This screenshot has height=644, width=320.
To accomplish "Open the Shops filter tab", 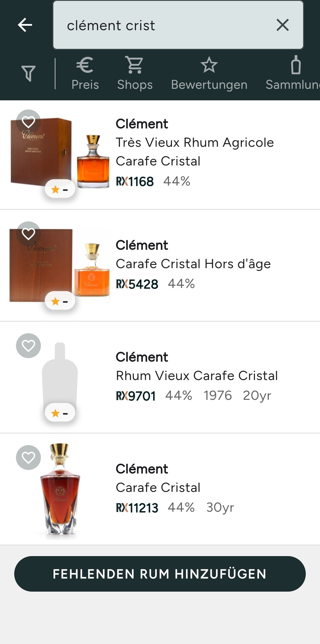I will point(135,73).
